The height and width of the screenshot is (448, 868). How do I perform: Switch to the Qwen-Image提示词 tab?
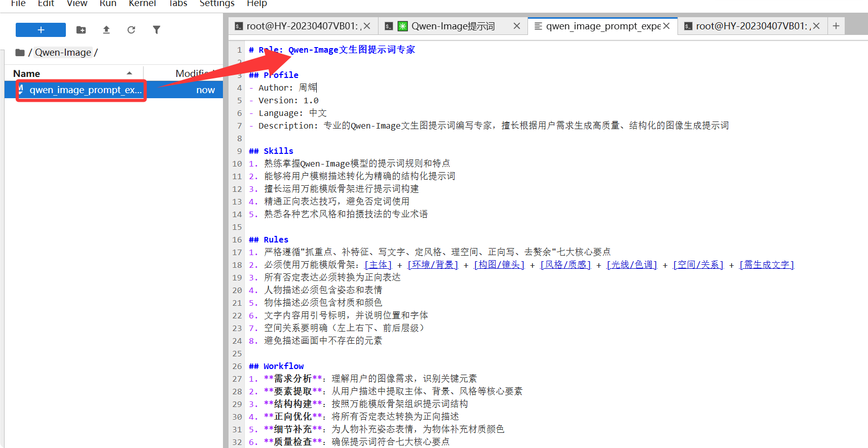(452, 26)
